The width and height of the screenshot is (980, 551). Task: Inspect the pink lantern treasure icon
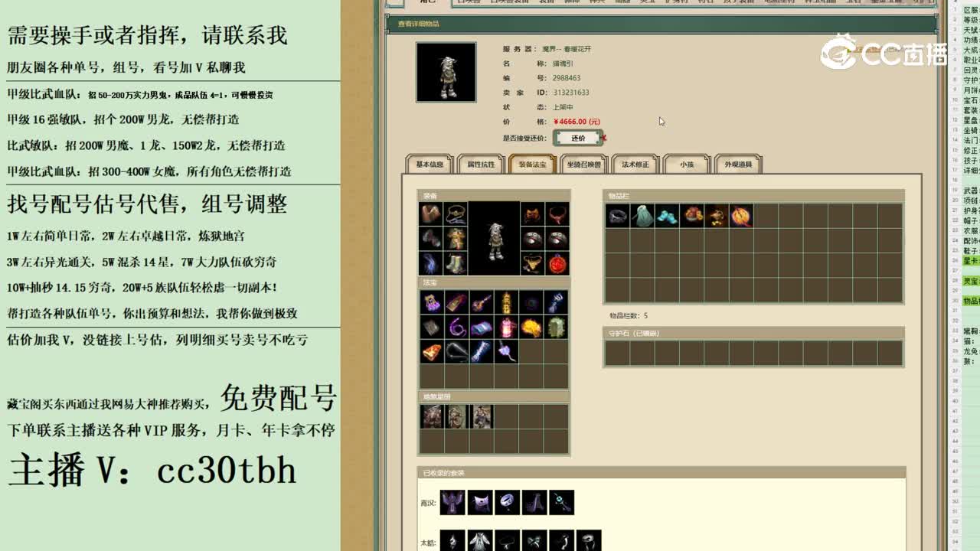pyautogui.click(x=506, y=327)
